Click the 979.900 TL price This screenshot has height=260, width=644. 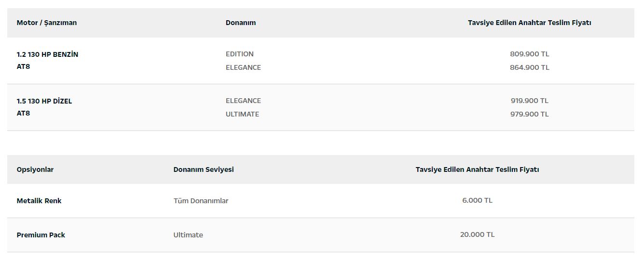[530, 114]
